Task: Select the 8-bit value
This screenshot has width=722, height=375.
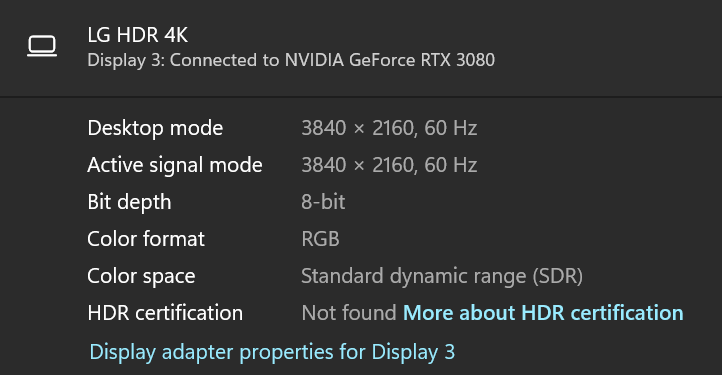Action: pos(323,202)
